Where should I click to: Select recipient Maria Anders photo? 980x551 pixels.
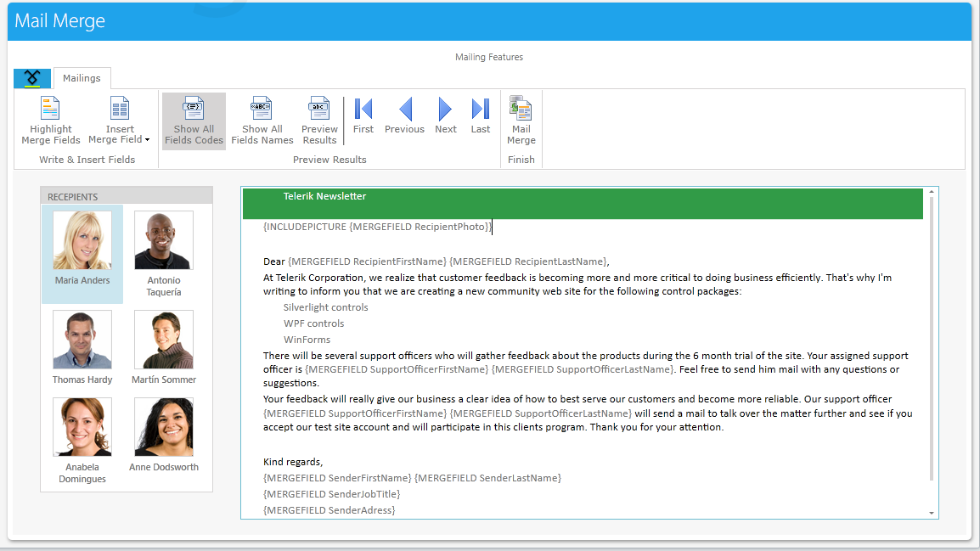[x=82, y=240]
